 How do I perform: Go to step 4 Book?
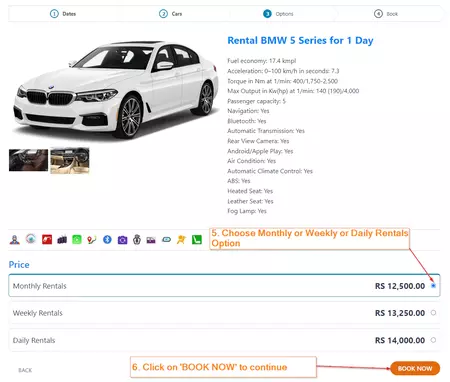click(386, 14)
